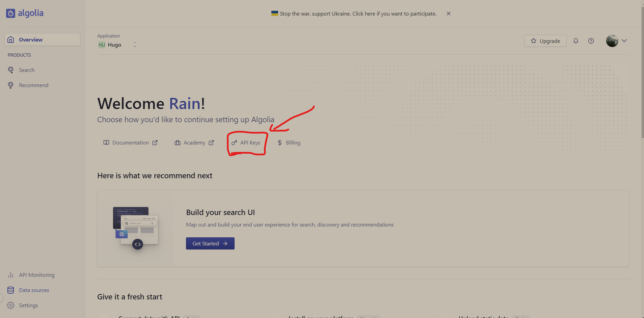Click the arrow in Get Started
Screen dimensions: 644x318
click(x=225, y=243)
